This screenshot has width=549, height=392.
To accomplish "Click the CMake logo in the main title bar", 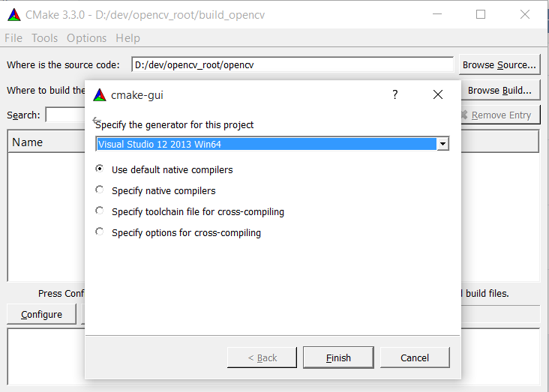I will [13, 14].
